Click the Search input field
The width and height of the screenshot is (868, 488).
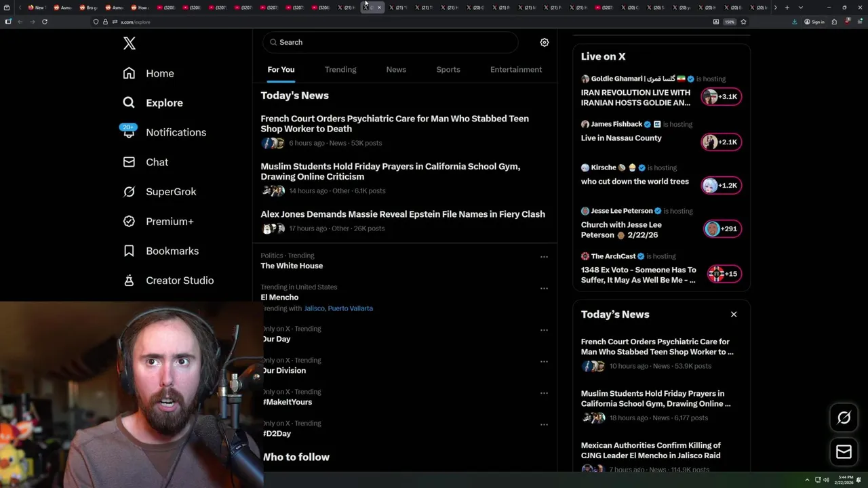pyautogui.click(x=391, y=42)
